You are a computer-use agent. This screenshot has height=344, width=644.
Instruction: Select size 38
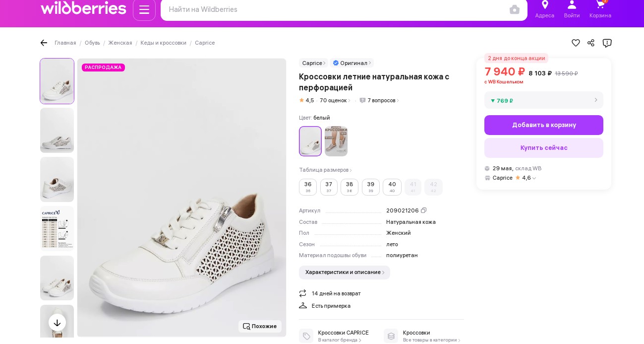coord(350,187)
